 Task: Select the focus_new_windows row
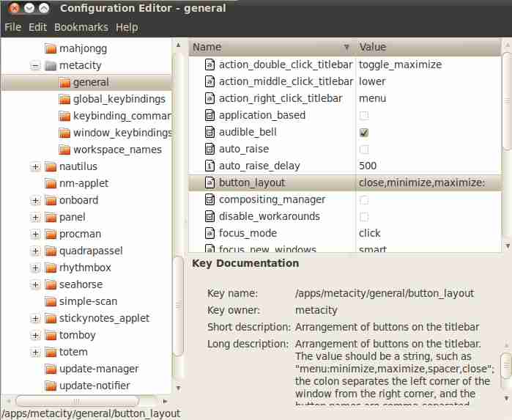click(x=344, y=248)
